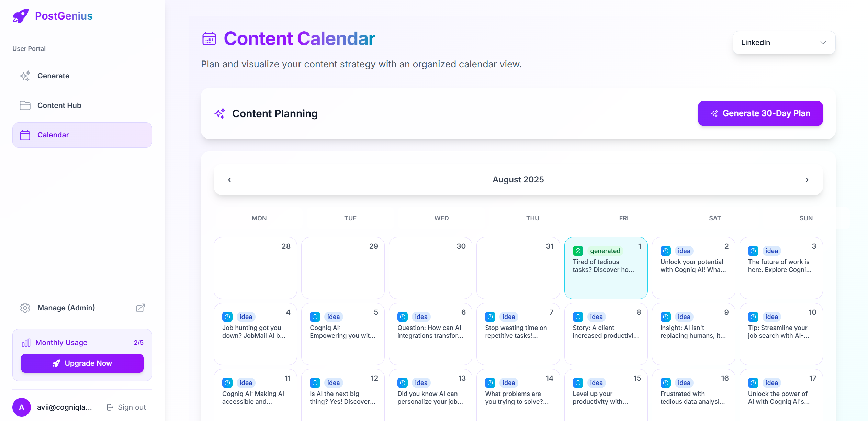Click the Monthly Usage bar chart icon
The height and width of the screenshot is (421, 868).
click(26, 343)
